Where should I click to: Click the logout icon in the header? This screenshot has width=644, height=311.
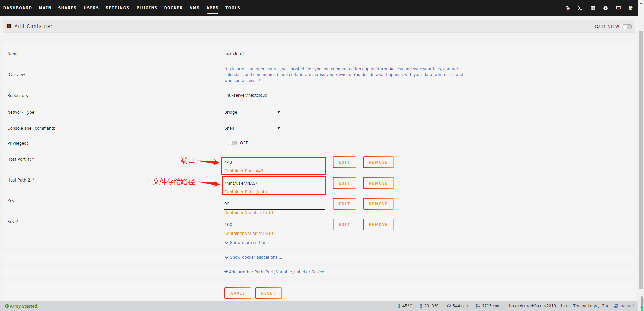[568, 8]
